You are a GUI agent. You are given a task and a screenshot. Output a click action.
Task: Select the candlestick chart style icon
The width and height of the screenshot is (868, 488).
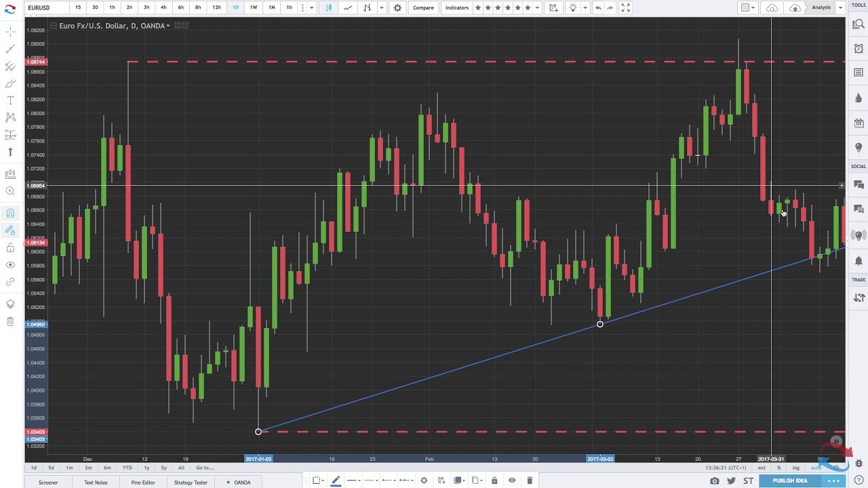[328, 7]
